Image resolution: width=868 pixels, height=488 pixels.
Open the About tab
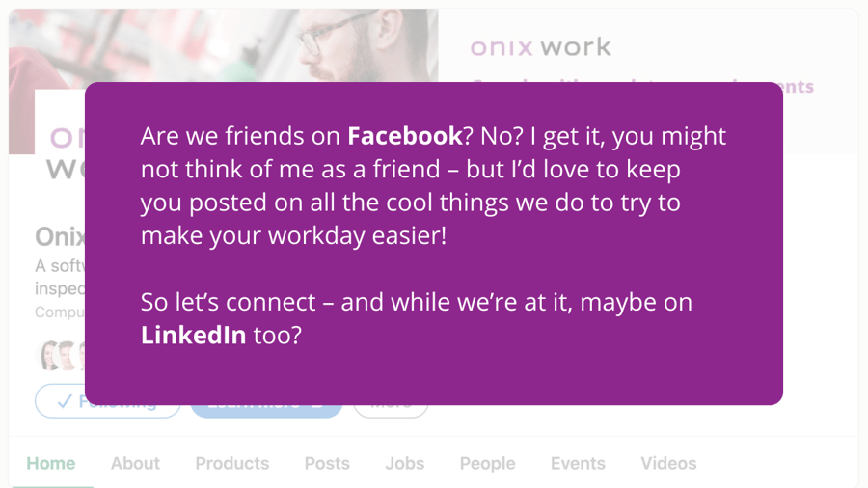(135, 463)
